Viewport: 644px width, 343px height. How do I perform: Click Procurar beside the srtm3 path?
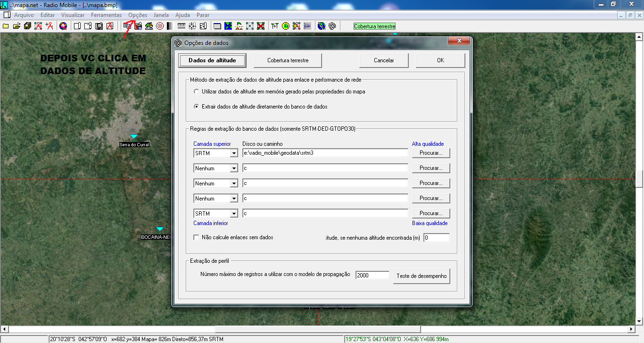coord(431,153)
